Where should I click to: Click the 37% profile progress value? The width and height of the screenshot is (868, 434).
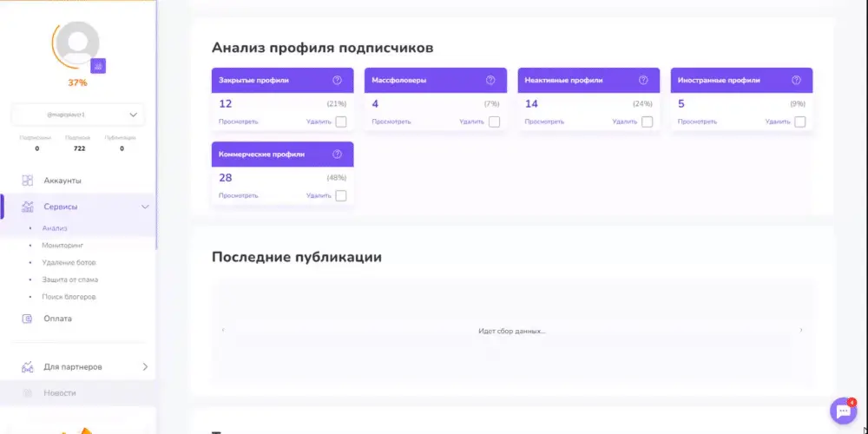77,83
